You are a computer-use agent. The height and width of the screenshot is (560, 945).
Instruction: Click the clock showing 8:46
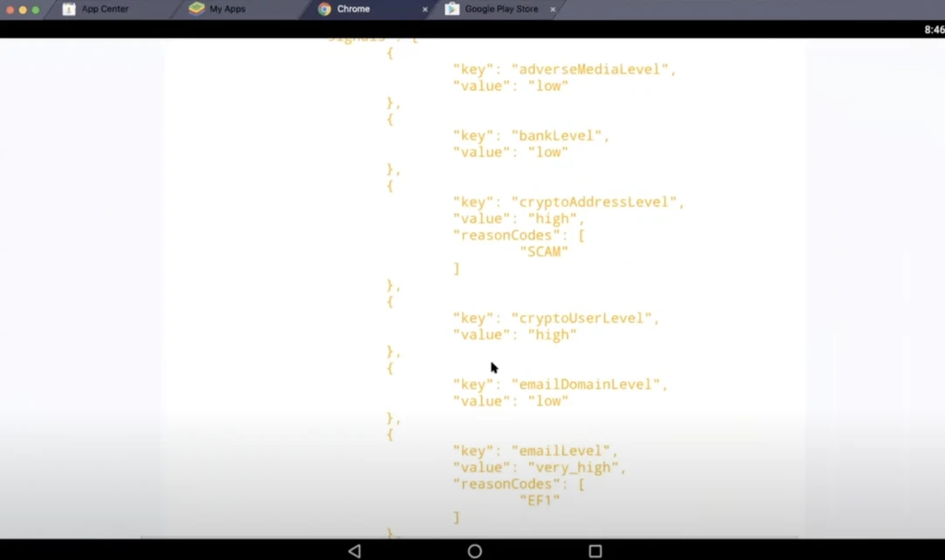(x=934, y=30)
